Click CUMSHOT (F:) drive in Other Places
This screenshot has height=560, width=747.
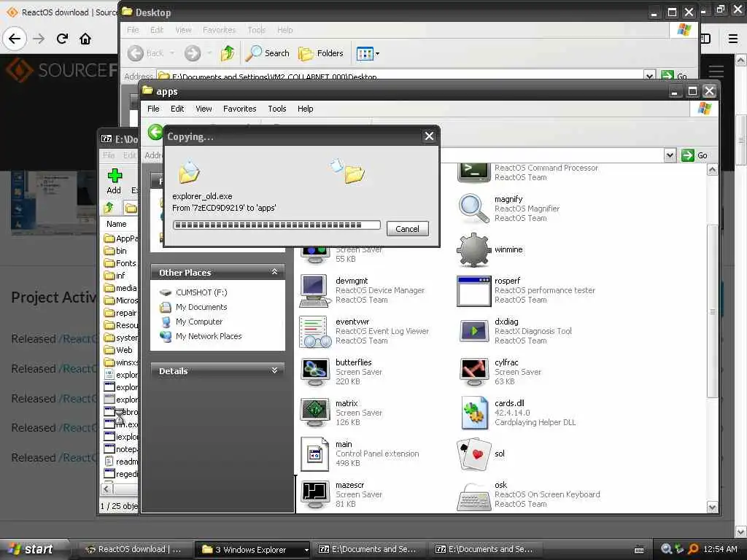201,292
